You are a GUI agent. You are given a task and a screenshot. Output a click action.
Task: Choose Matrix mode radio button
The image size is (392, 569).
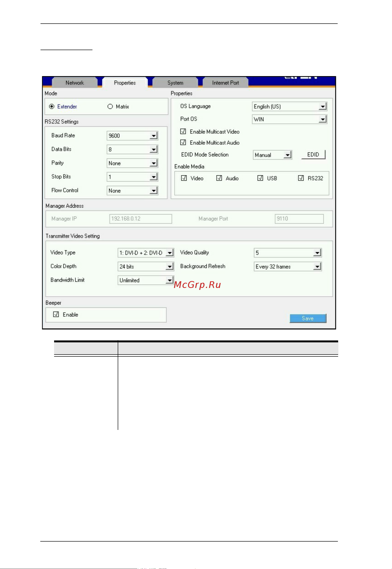tap(110, 106)
